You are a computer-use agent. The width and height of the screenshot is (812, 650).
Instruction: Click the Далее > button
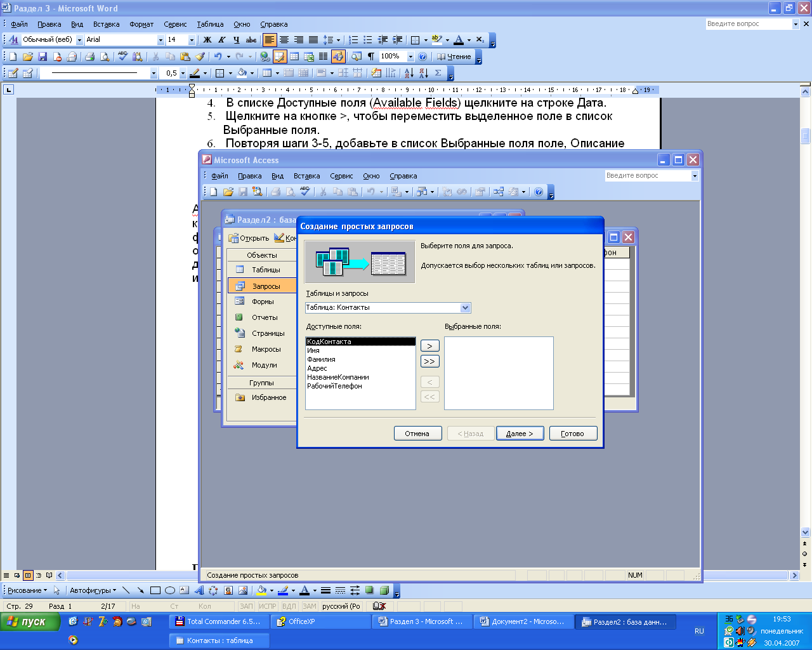tap(520, 434)
